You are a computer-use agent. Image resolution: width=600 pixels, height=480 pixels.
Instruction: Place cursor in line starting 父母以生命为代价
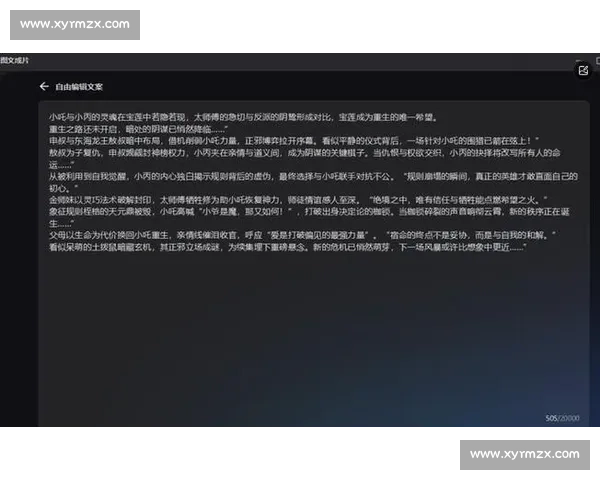point(200,235)
